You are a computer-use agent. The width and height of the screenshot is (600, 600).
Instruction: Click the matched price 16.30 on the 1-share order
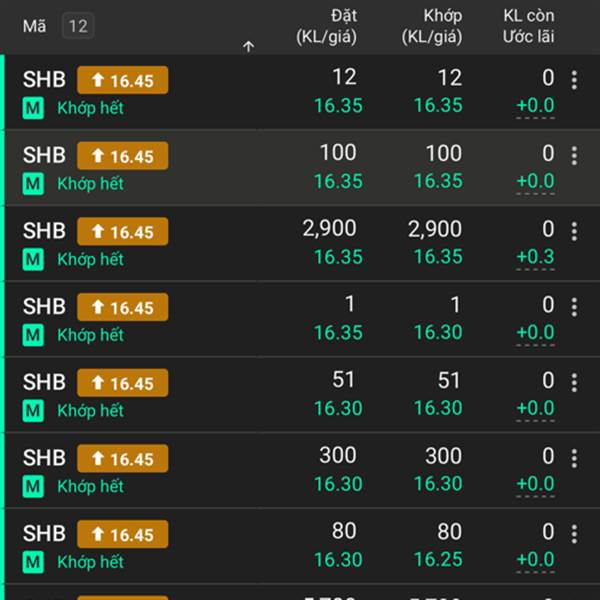(x=439, y=333)
